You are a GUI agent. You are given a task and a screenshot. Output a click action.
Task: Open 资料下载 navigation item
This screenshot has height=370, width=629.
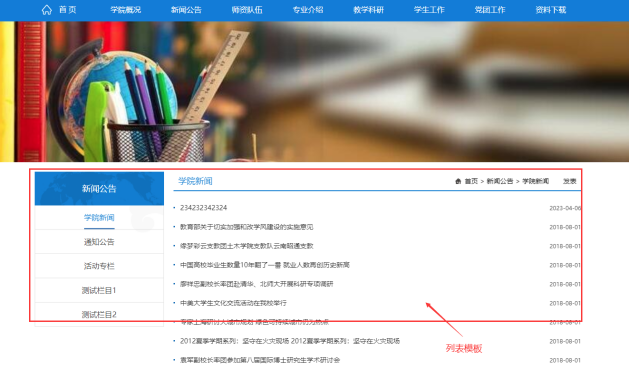pyautogui.click(x=551, y=10)
